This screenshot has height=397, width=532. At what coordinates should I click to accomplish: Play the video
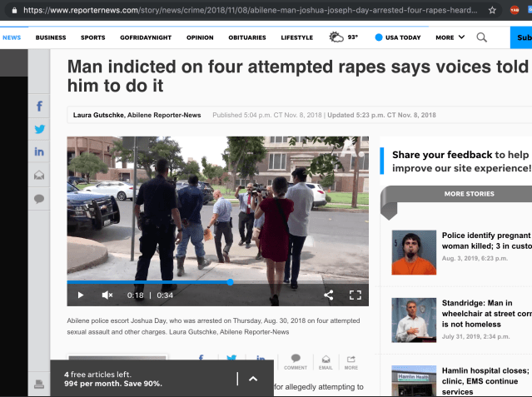81,295
